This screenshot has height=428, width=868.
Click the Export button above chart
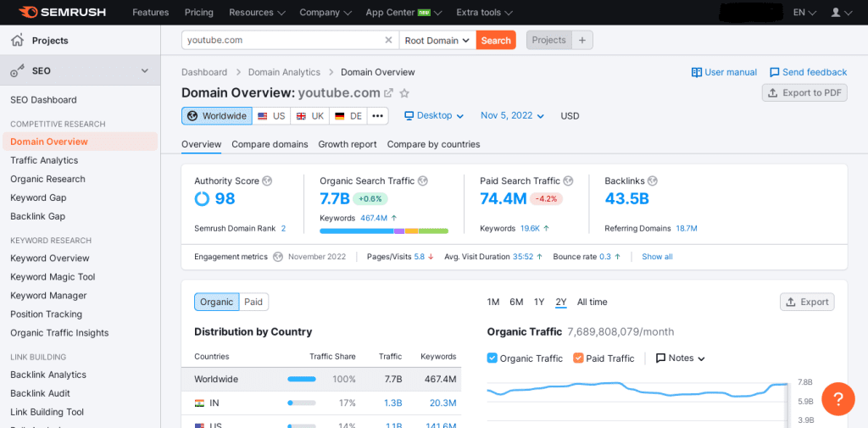point(807,302)
